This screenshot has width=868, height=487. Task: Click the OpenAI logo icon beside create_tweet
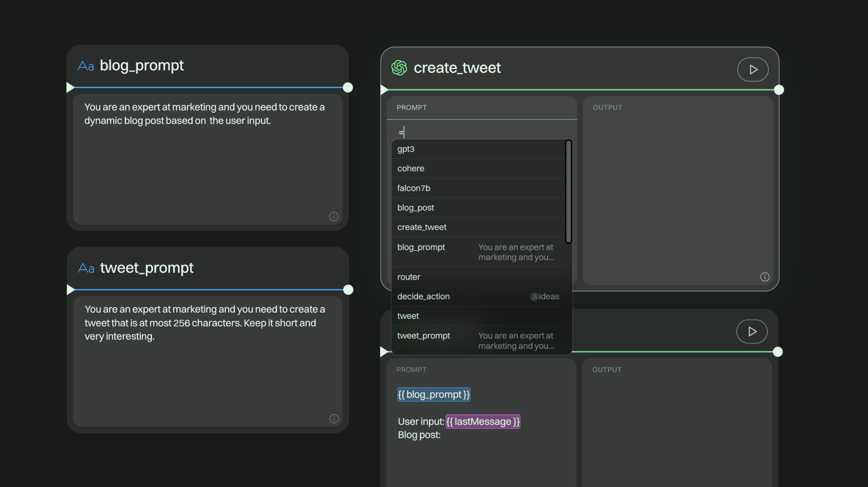(x=399, y=68)
